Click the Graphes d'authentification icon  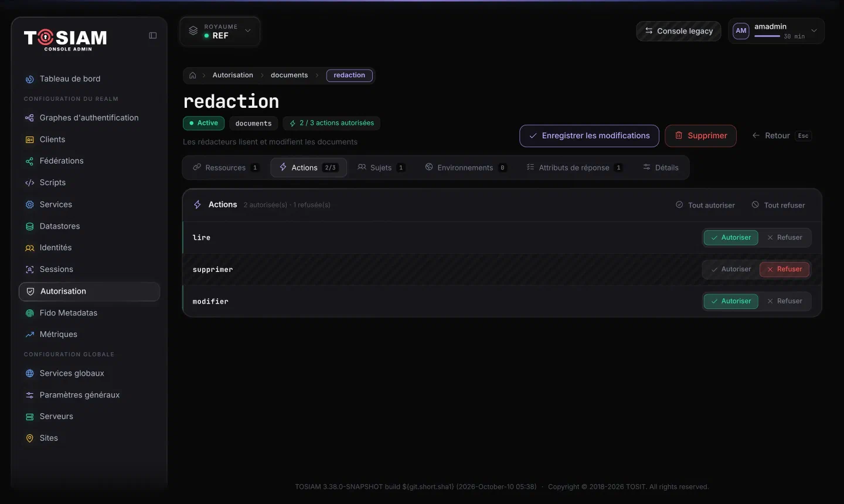(30, 118)
